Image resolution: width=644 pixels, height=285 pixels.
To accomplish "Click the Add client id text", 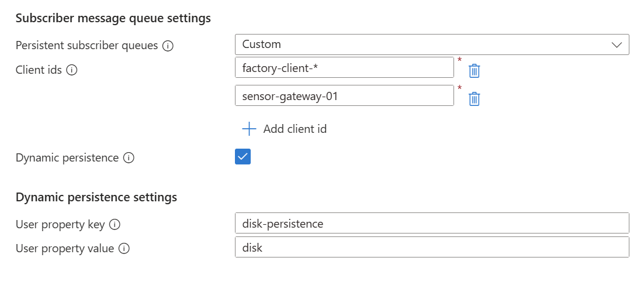I will coord(295,129).
